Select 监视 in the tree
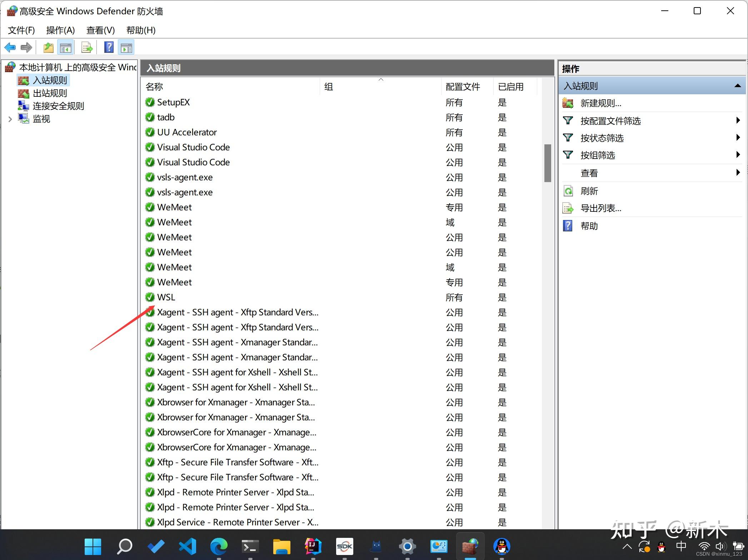Screen dimensions: 748x560 point(41,119)
